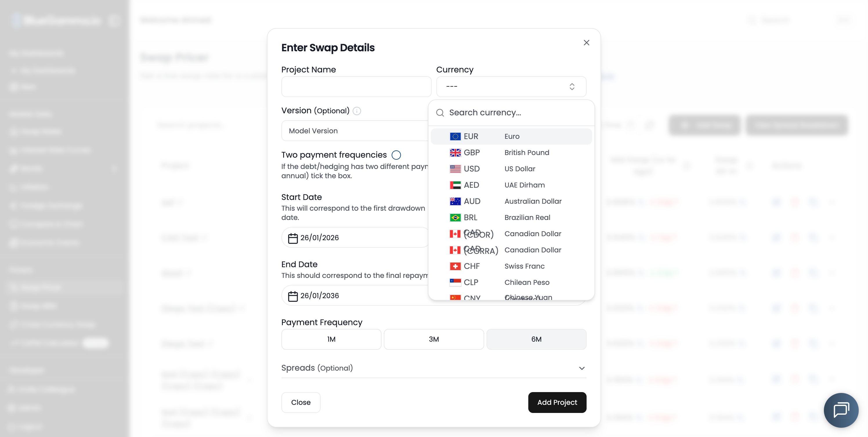Open the chat support bubble

click(841, 410)
